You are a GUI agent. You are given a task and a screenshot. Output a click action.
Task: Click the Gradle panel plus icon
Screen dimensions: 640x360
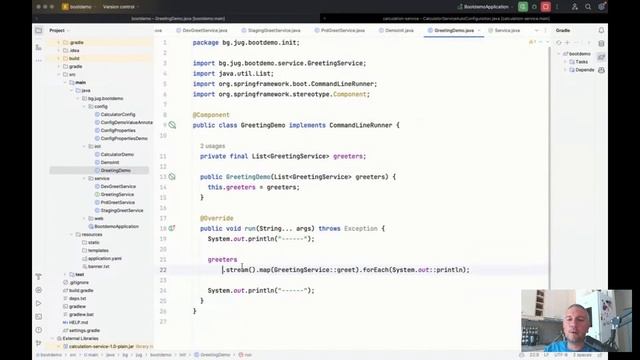567,42
